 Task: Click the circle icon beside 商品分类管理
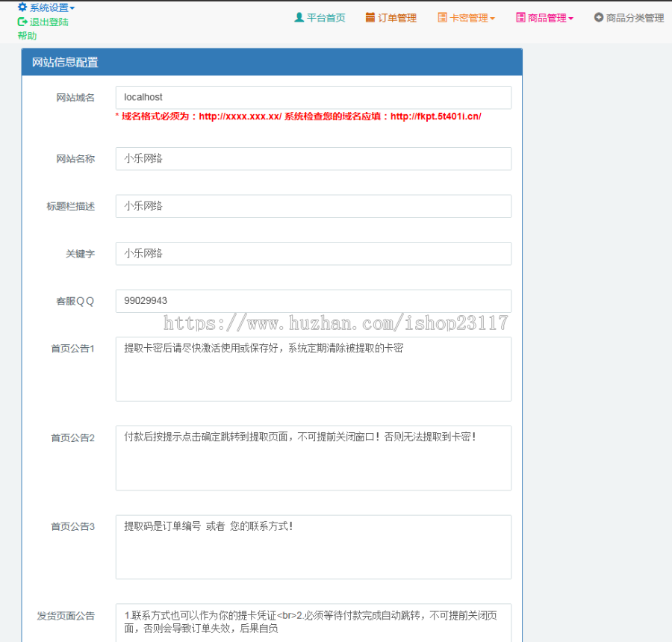pyautogui.click(x=597, y=17)
